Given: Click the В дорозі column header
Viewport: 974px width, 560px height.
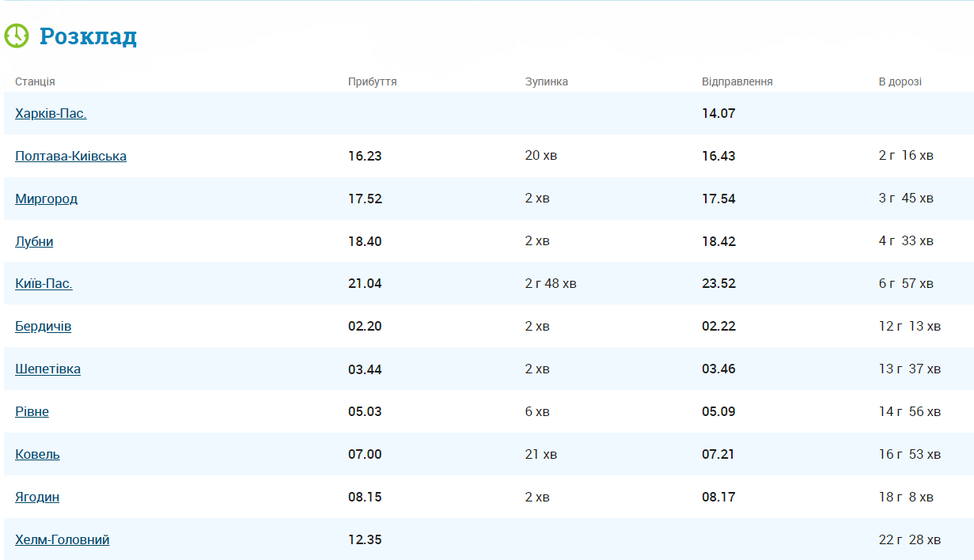Looking at the screenshot, I should pos(900,81).
